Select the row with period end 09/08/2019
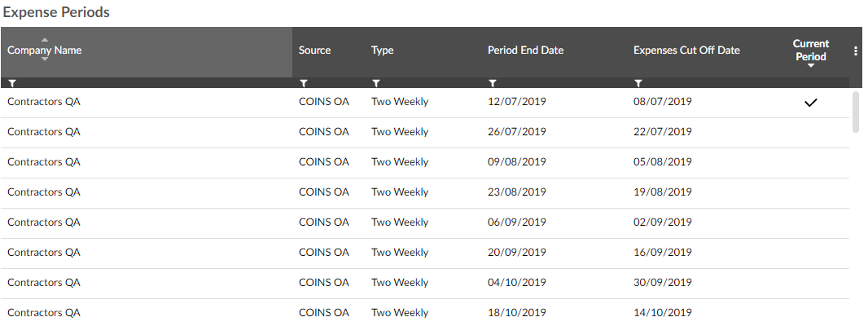The width and height of the screenshot is (868, 326). pos(424,163)
